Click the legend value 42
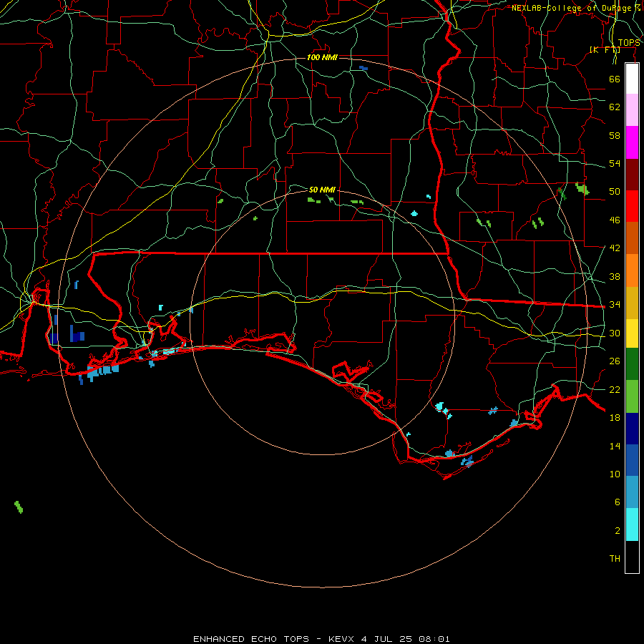The image size is (644, 644). 615,248
